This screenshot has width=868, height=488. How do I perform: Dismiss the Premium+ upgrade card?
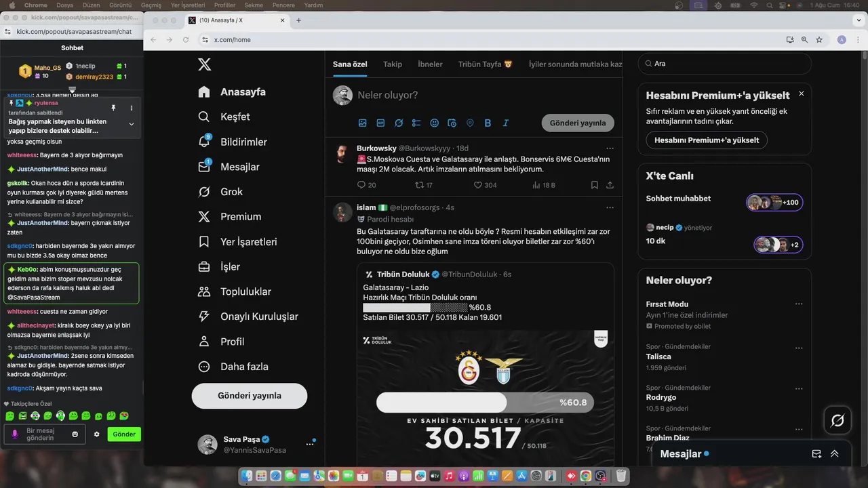point(802,94)
